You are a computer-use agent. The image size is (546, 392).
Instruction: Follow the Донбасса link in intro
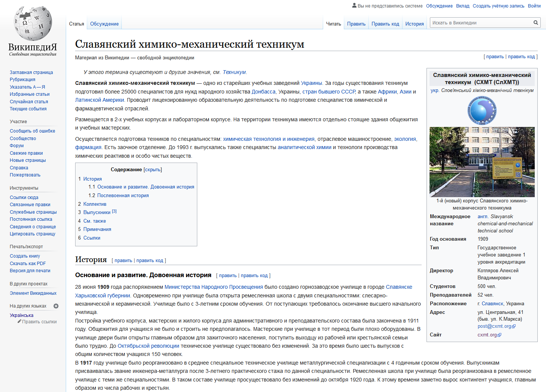coord(263,92)
